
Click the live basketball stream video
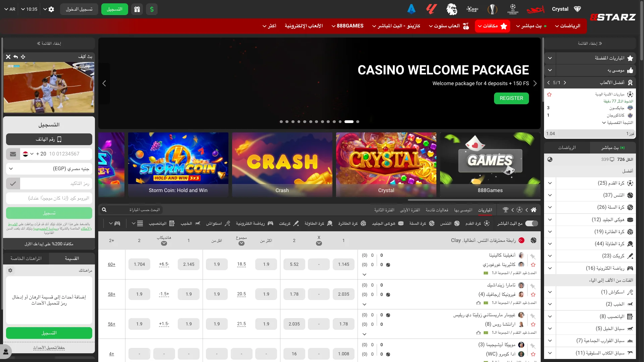click(49, 87)
